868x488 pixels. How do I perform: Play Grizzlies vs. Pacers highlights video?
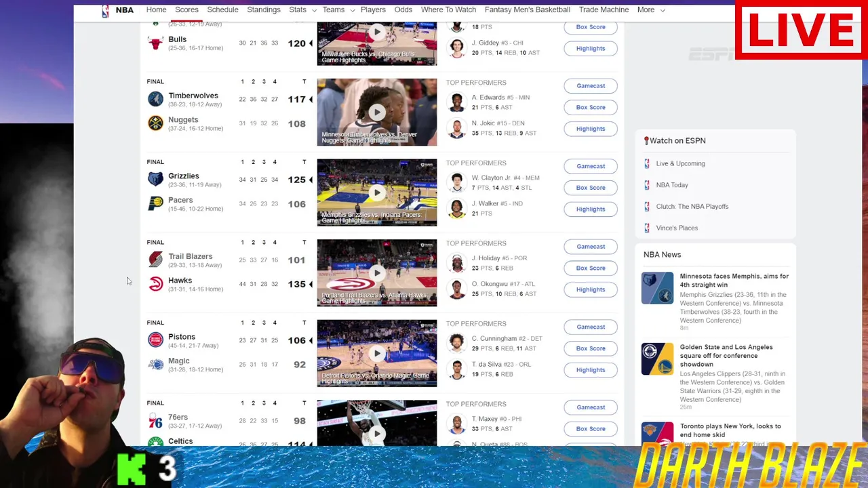[377, 192]
